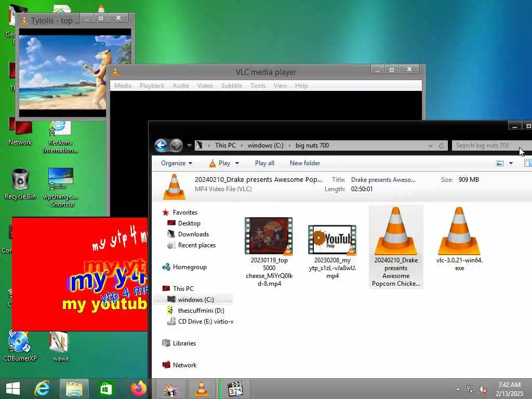The image size is (532, 399).
Task: Click the Play button in Explorer toolbar
Action: point(220,163)
